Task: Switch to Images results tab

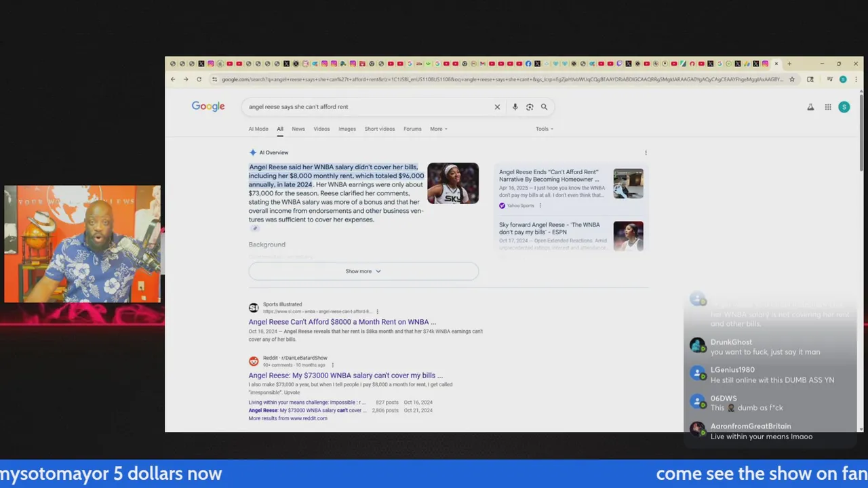Action: (x=347, y=129)
